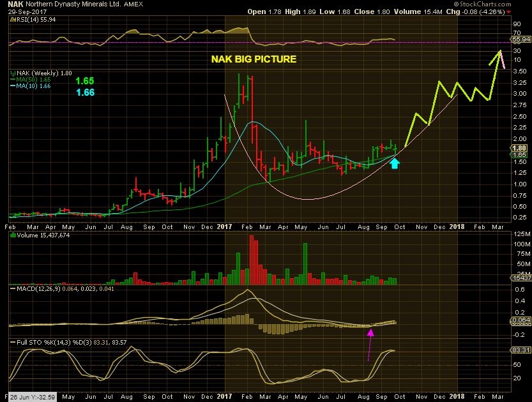532x402 pixels.
Task: Click the AMEX exchange label
Action: [x=133, y=4]
